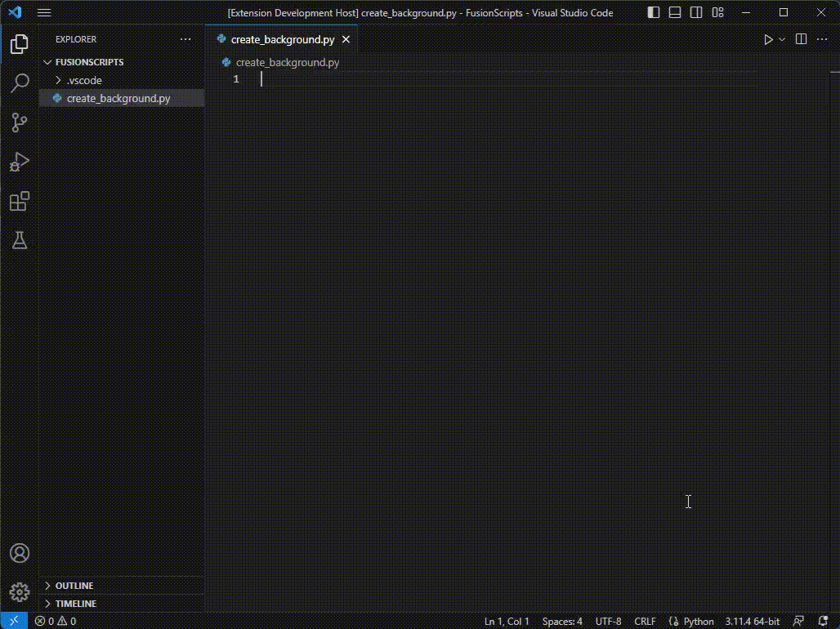Open the run options dropdown arrow

[x=782, y=40]
